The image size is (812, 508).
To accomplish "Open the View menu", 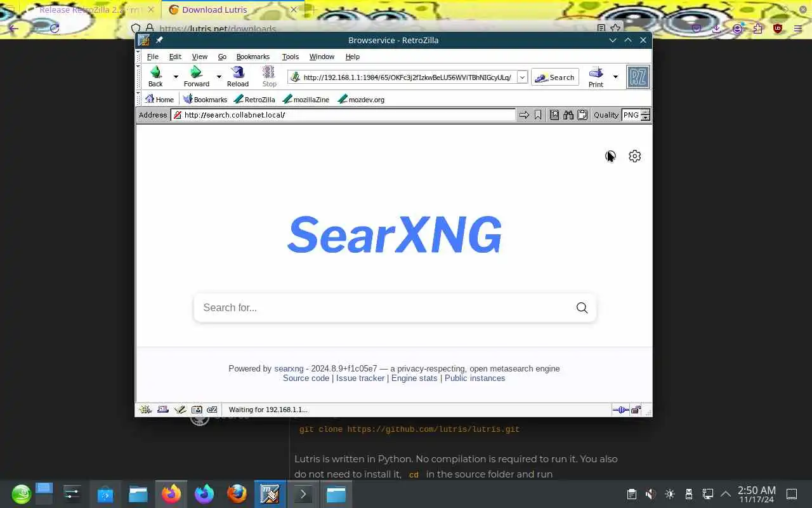I will (x=200, y=57).
